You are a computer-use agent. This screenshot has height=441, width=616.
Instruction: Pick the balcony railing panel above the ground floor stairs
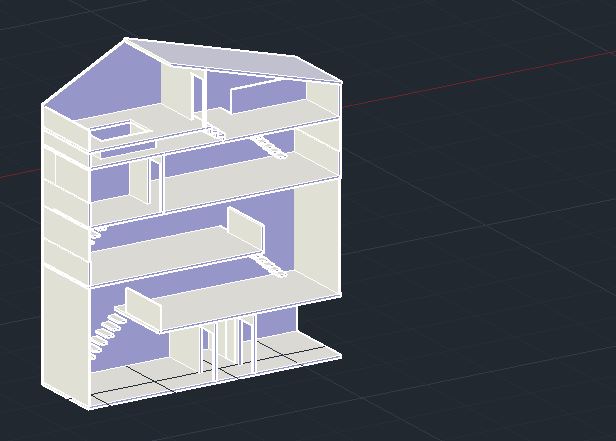(143, 308)
